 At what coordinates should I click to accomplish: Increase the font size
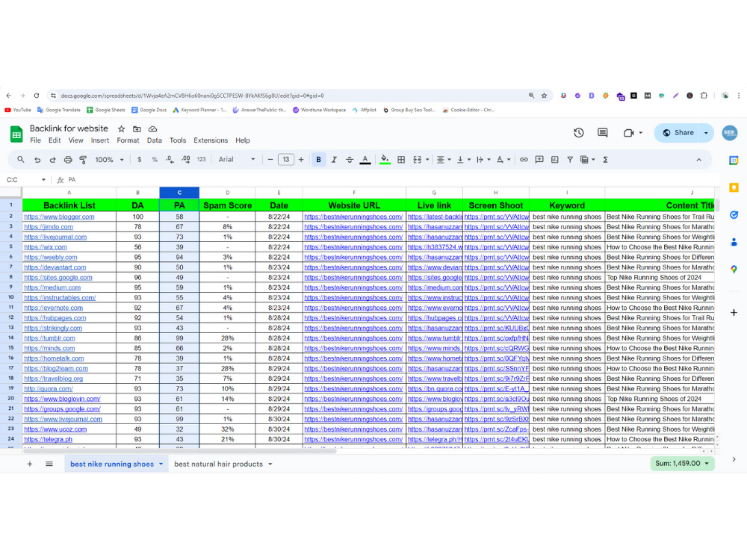[x=301, y=160]
